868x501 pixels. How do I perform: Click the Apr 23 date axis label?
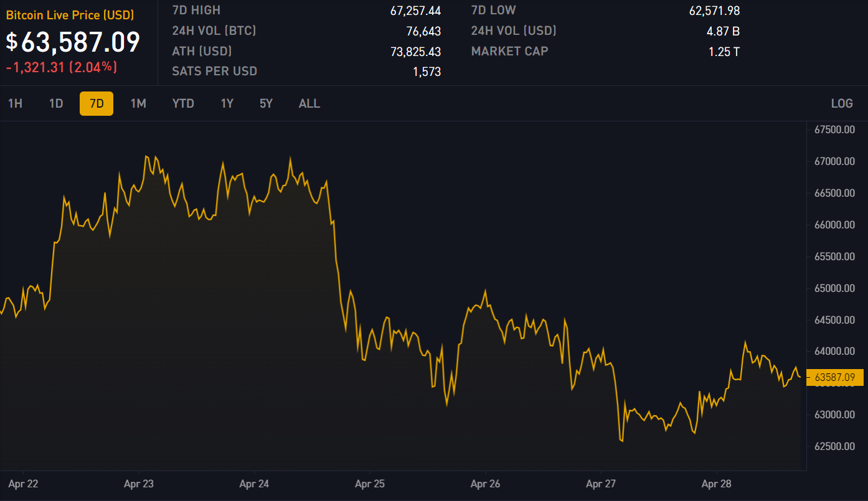(x=139, y=484)
